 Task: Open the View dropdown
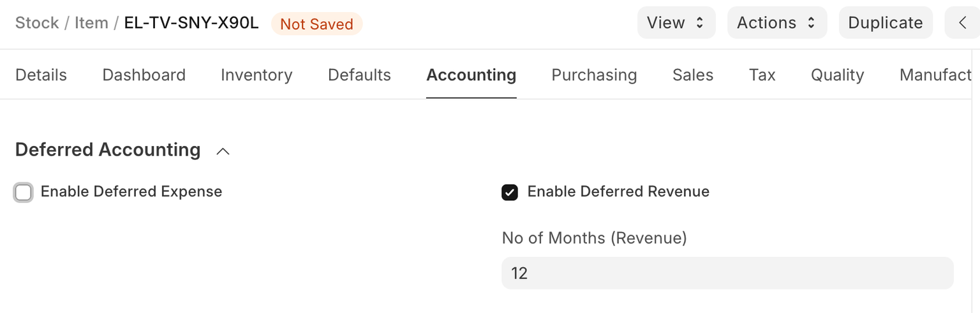pyautogui.click(x=676, y=23)
